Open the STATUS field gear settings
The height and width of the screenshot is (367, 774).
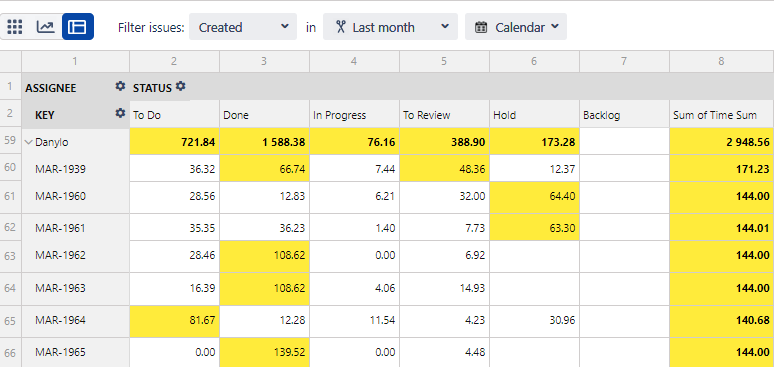[x=181, y=86]
